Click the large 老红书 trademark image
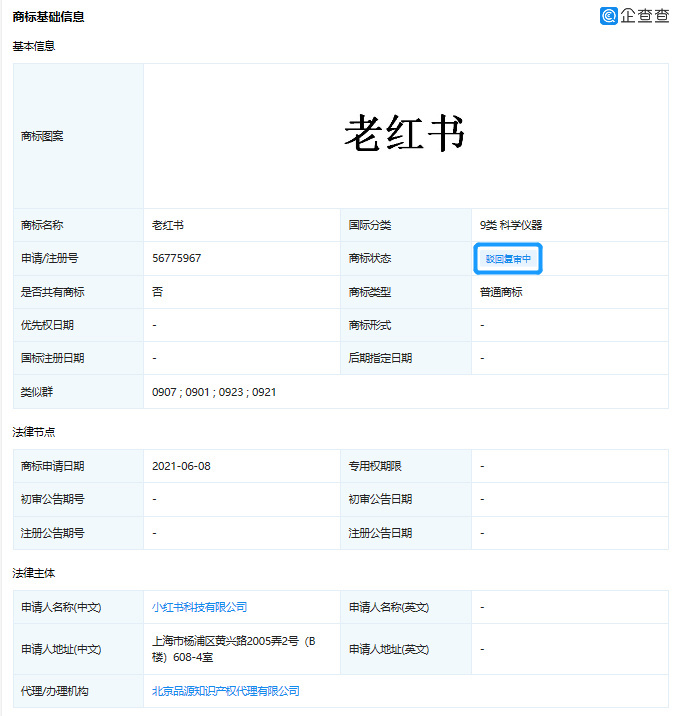Viewport: 679px width, 716px height. (x=405, y=134)
